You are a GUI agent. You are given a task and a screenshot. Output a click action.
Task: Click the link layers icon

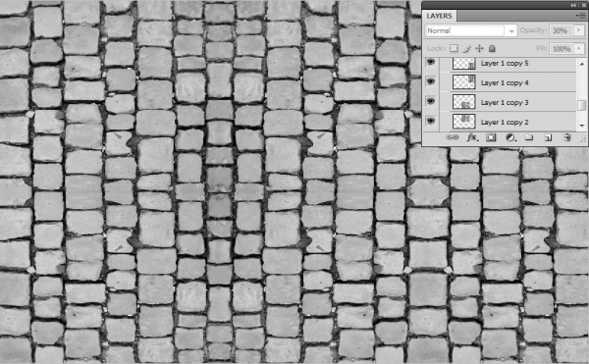tap(453, 137)
